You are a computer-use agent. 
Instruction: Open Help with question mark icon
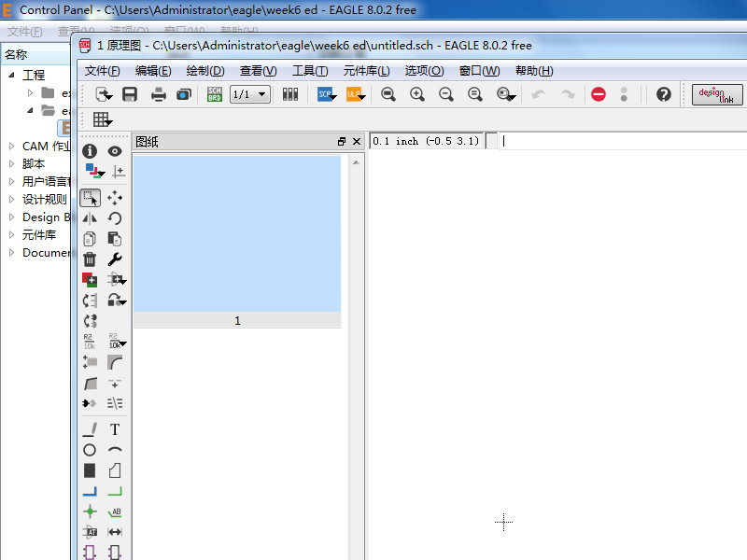click(664, 94)
